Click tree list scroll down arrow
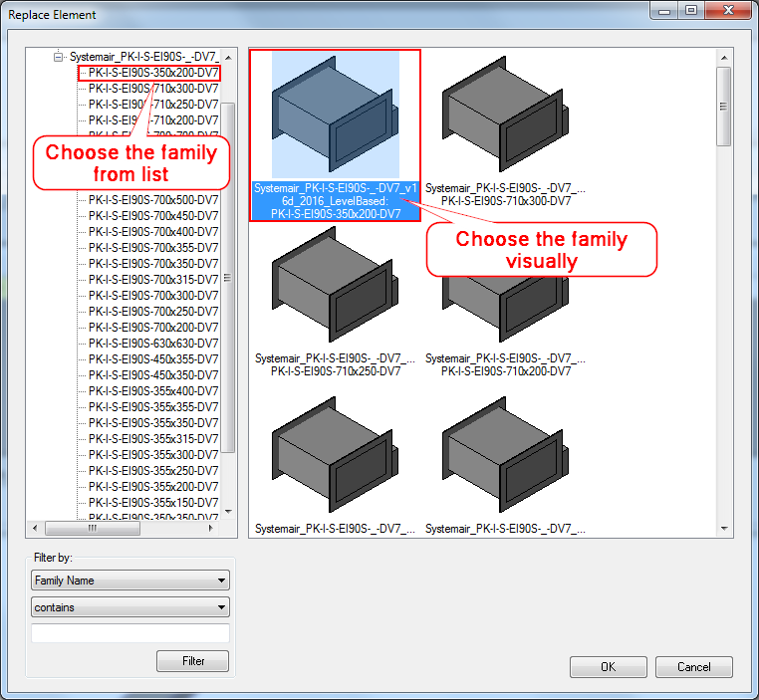 (x=228, y=511)
